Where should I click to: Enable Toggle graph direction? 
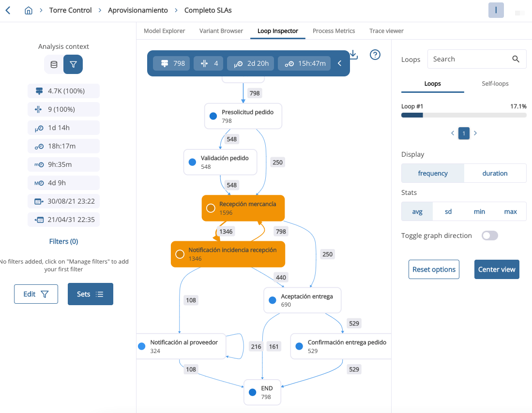[x=489, y=236]
